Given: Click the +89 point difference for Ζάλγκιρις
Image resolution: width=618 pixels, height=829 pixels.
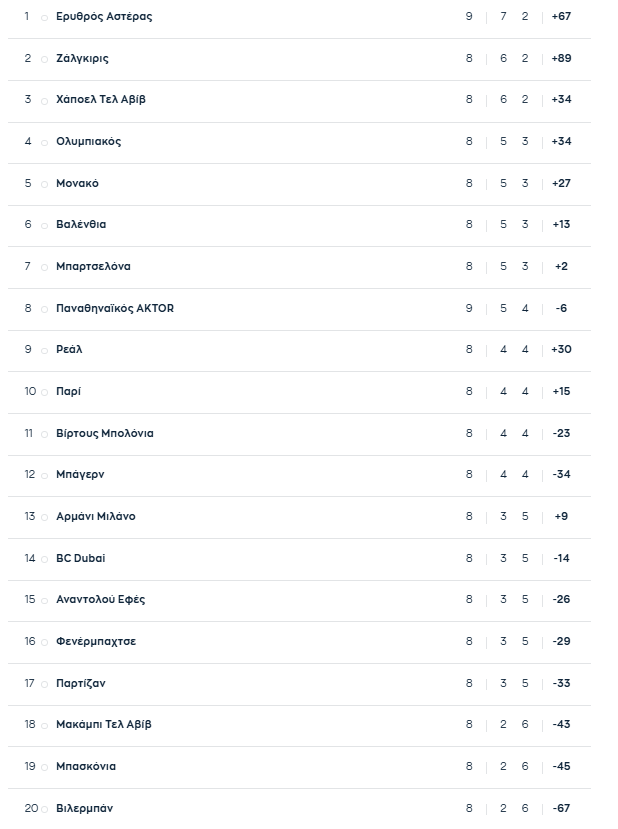Looking at the screenshot, I should (x=561, y=59).
